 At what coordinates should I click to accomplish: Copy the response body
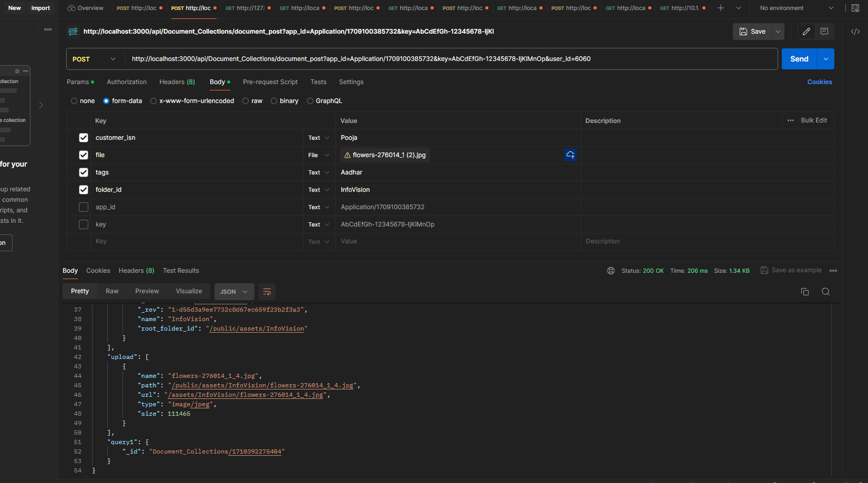(805, 291)
